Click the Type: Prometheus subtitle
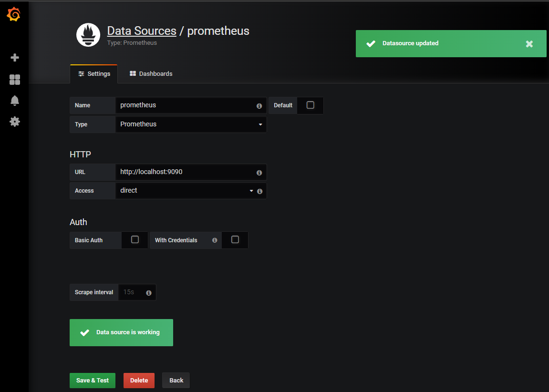Screen dimensions: 549x392 132,43
